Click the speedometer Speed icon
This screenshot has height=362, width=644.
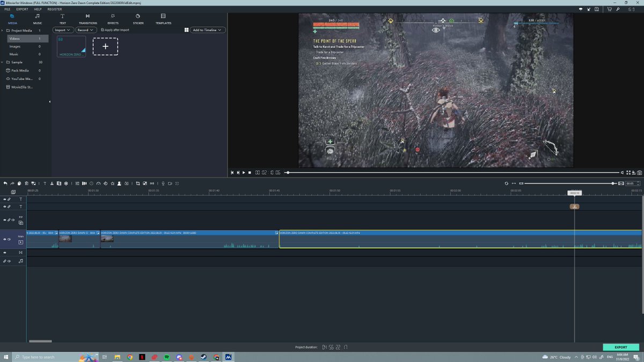[x=99, y=183]
